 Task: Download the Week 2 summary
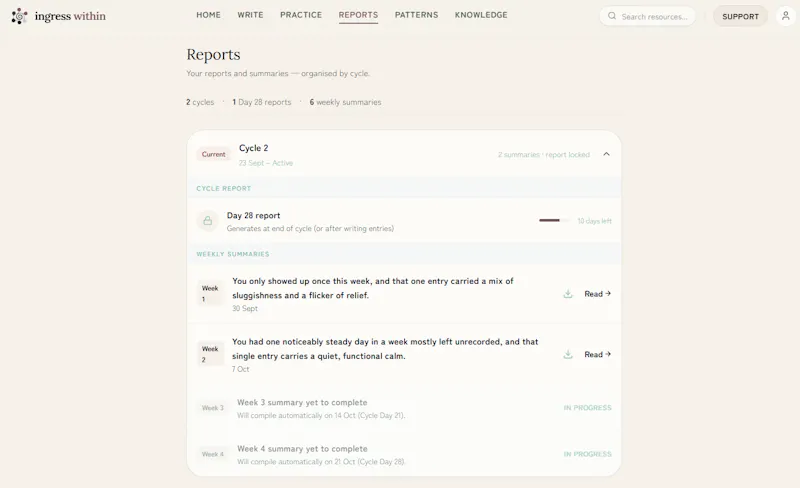[568, 355]
